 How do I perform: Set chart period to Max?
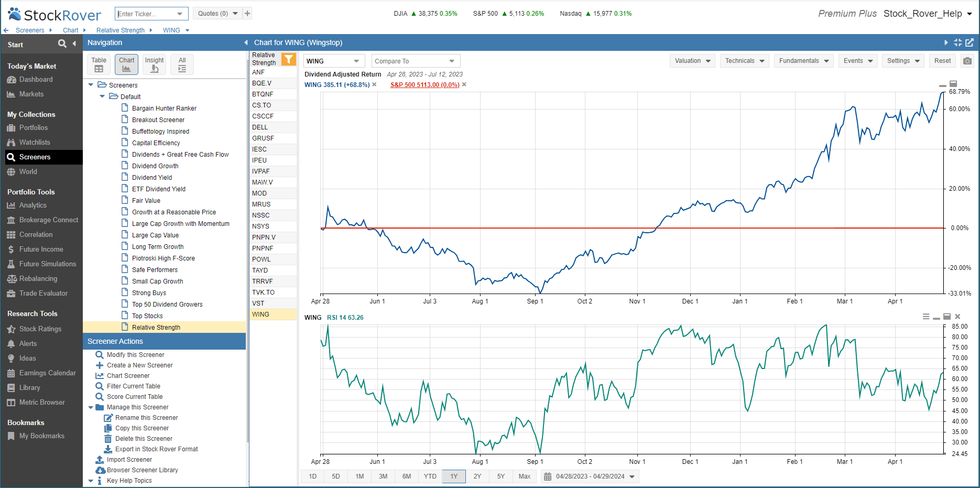(x=525, y=476)
